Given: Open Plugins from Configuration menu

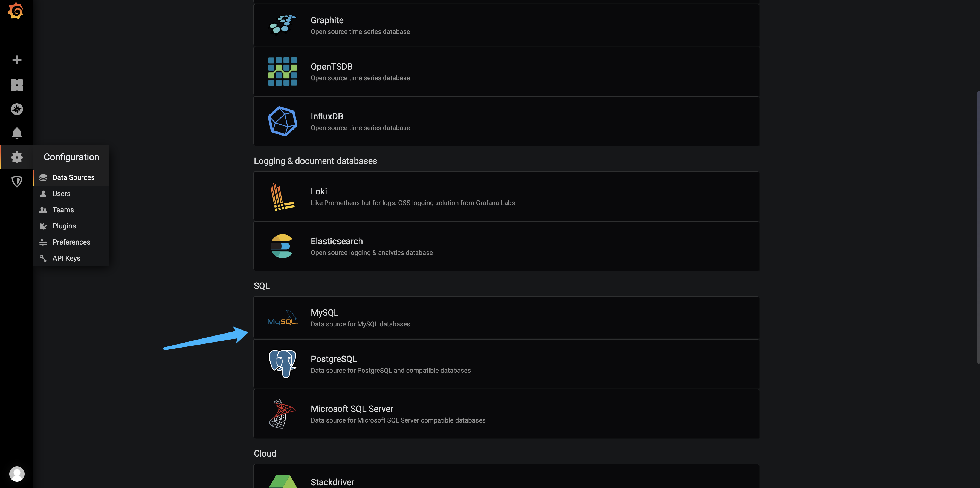Looking at the screenshot, I should [x=64, y=226].
